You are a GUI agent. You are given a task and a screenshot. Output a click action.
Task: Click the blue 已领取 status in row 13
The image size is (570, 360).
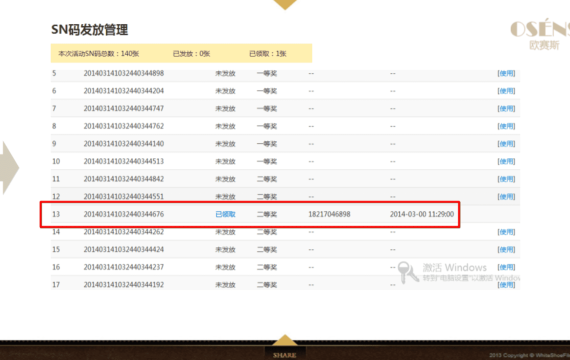pos(225,214)
